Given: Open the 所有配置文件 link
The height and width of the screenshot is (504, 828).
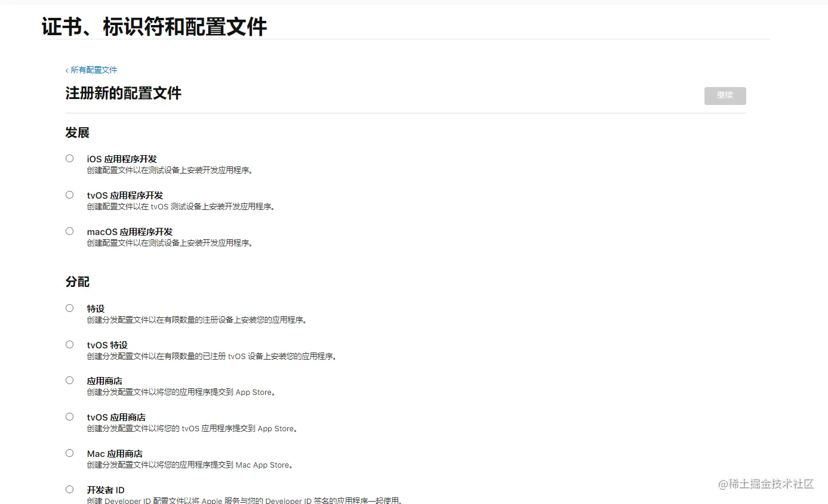Looking at the screenshot, I should click(x=93, y=70).
